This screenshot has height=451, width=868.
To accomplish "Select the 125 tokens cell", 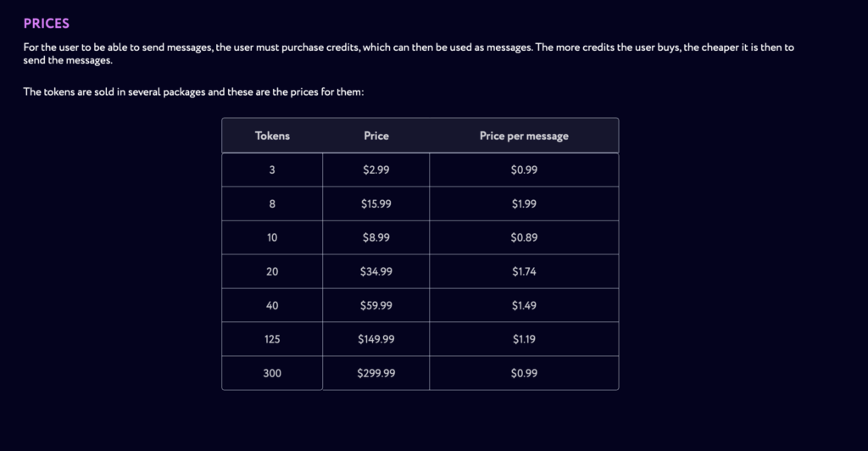I will (272, 339).
